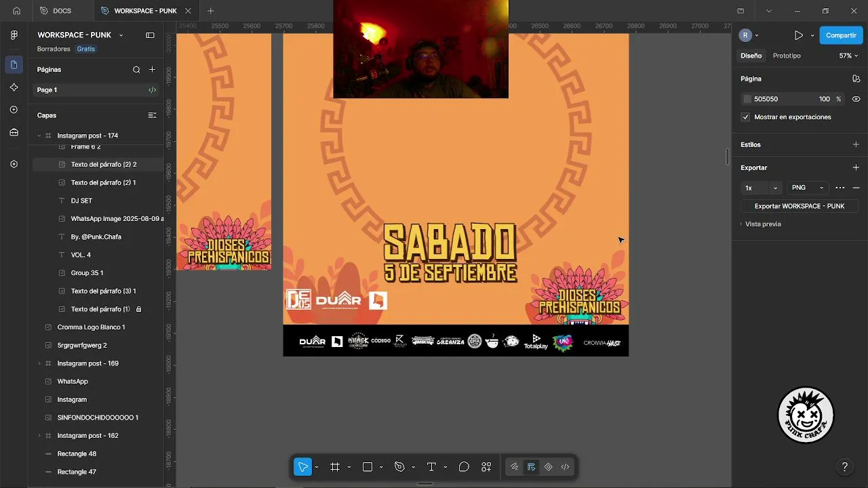
Task: Click Exportar WORKSPACE - PUNK button
Action: pos(800,206)
